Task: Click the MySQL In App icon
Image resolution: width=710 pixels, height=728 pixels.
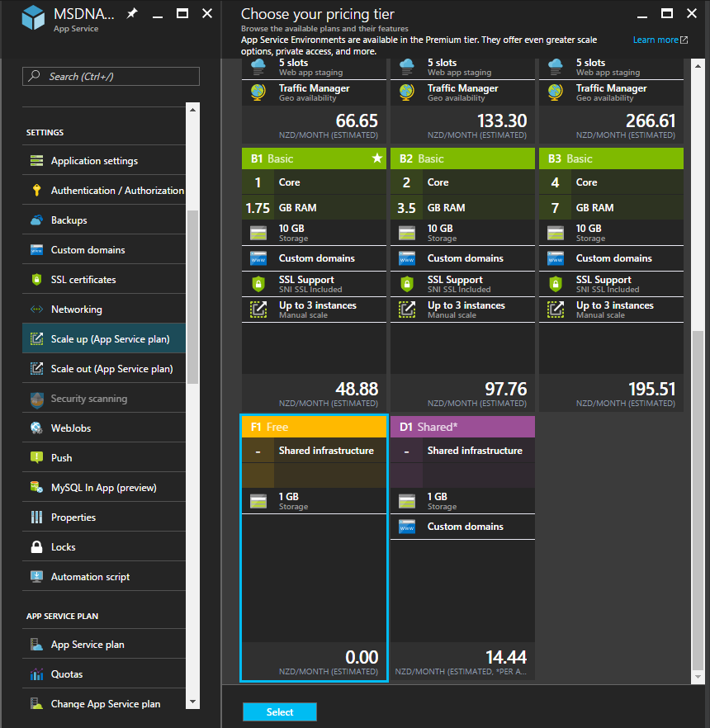Action: click(x=36, y=488)
